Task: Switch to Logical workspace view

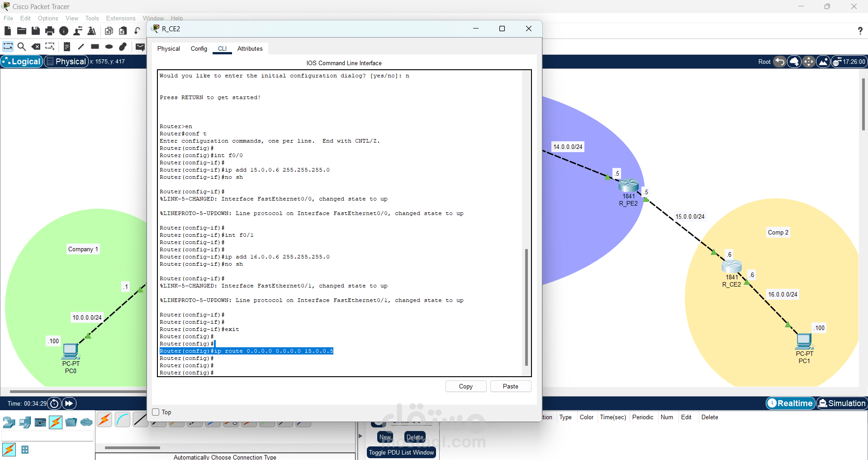Action: click(22, 62)
